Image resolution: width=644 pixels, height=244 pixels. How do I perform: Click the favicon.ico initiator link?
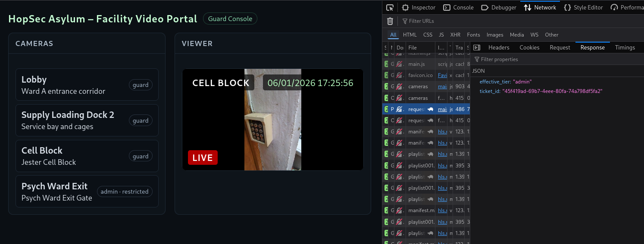pyautogui.click(x=442, y=75)
